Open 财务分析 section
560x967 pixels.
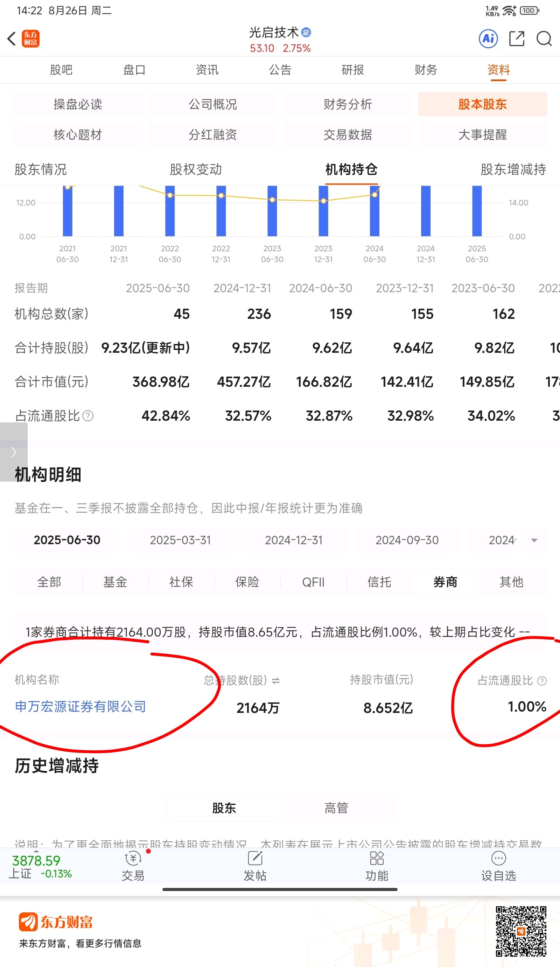pyautogui.click(x=348, y=104)
